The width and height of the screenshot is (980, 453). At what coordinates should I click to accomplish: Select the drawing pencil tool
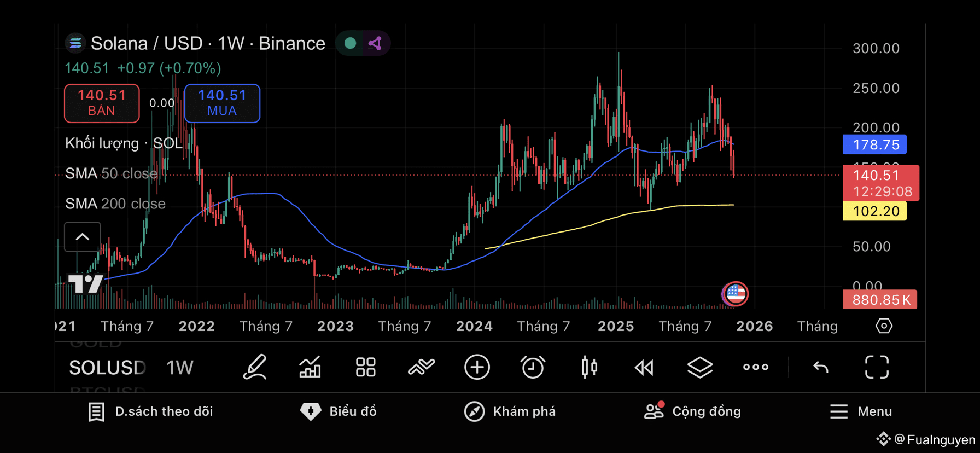pyautogui.click(x=255, y=367)
